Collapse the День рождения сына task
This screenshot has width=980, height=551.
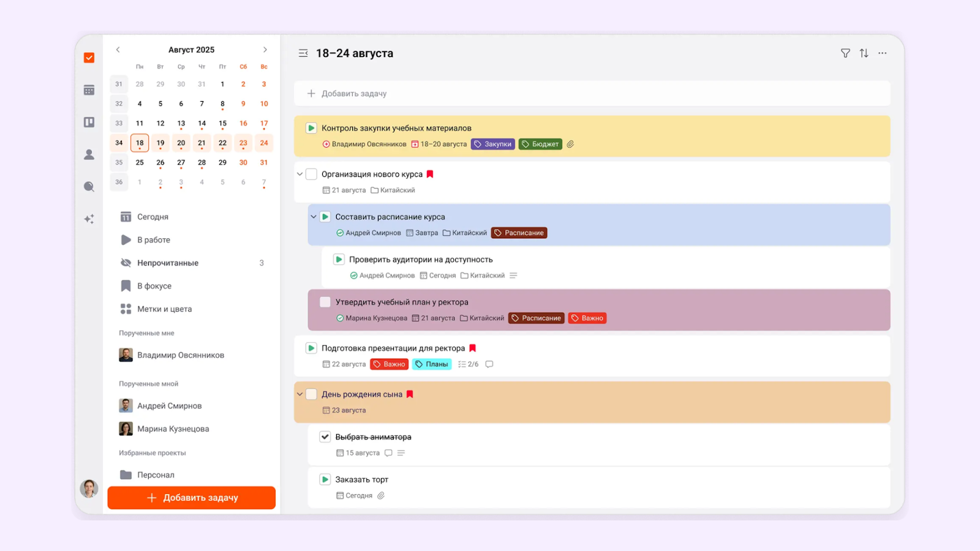point(300,394)
